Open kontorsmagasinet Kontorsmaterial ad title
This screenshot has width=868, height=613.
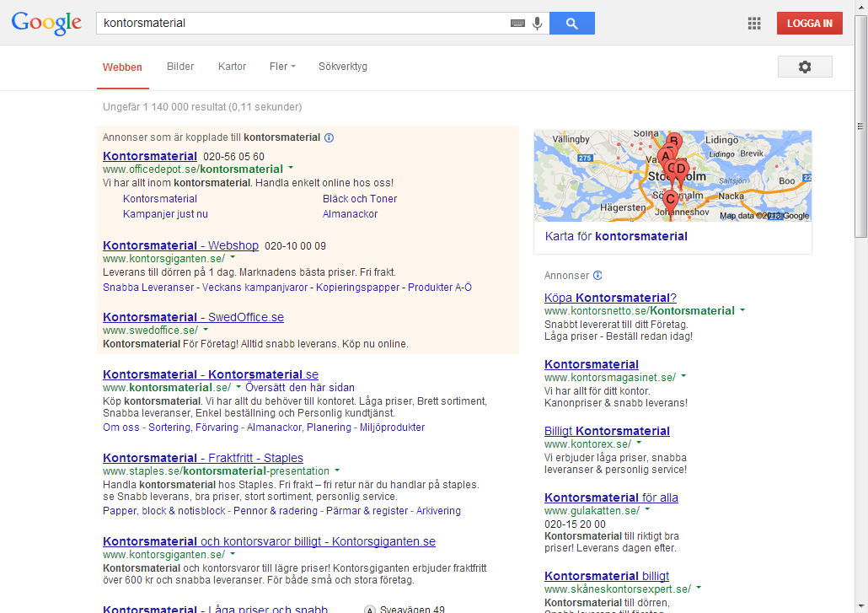pos(592,364)
